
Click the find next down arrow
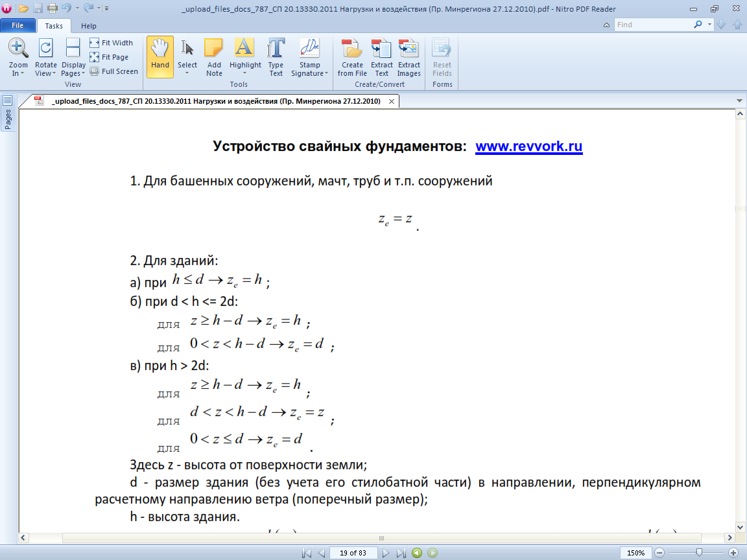click(x=721, y=25)
